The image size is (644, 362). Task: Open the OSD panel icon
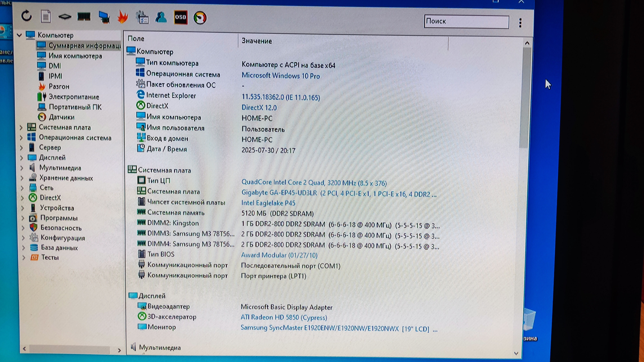(180, 17)
